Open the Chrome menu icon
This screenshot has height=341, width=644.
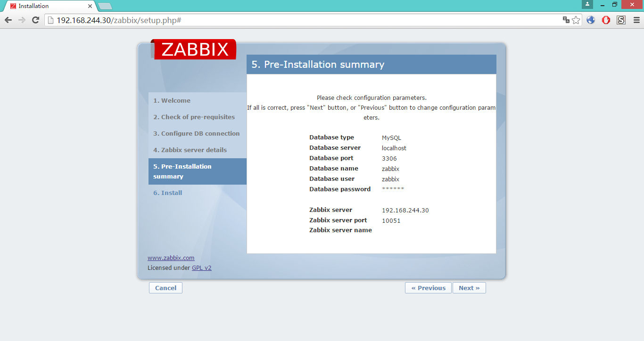636,20
